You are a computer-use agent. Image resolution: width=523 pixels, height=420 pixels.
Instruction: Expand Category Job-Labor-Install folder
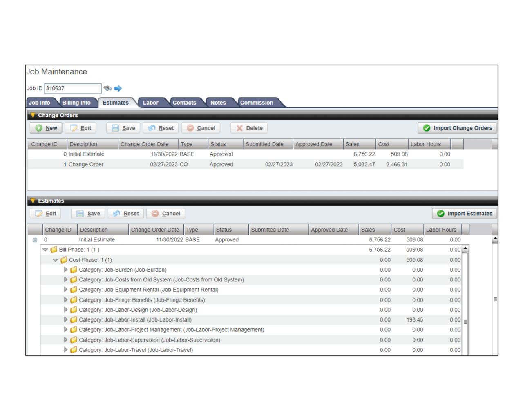click(x=66, y=320)
